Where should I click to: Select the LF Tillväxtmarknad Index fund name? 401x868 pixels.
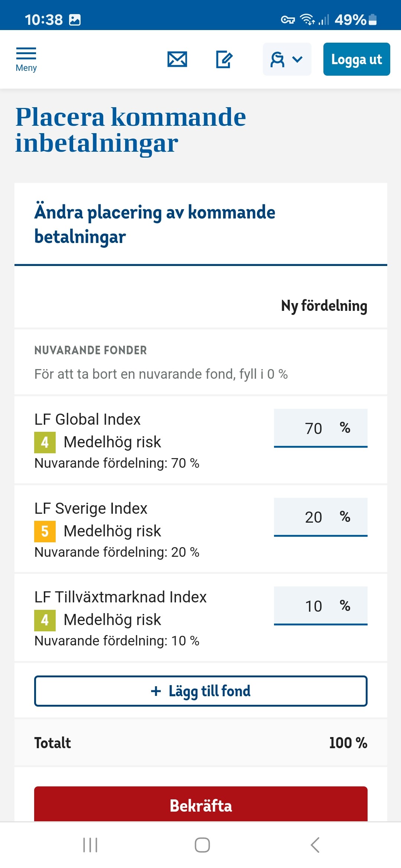point(120,597)
